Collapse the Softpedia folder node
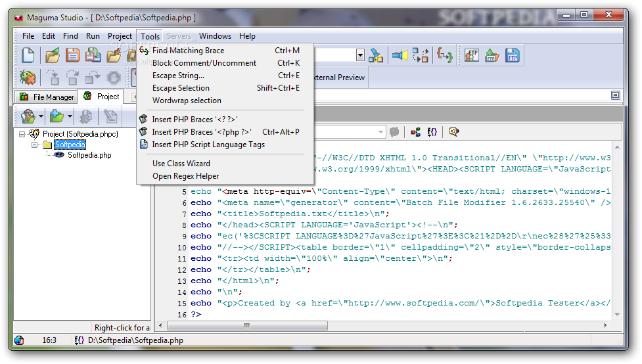642x364 pixels. tap(35, 145)
